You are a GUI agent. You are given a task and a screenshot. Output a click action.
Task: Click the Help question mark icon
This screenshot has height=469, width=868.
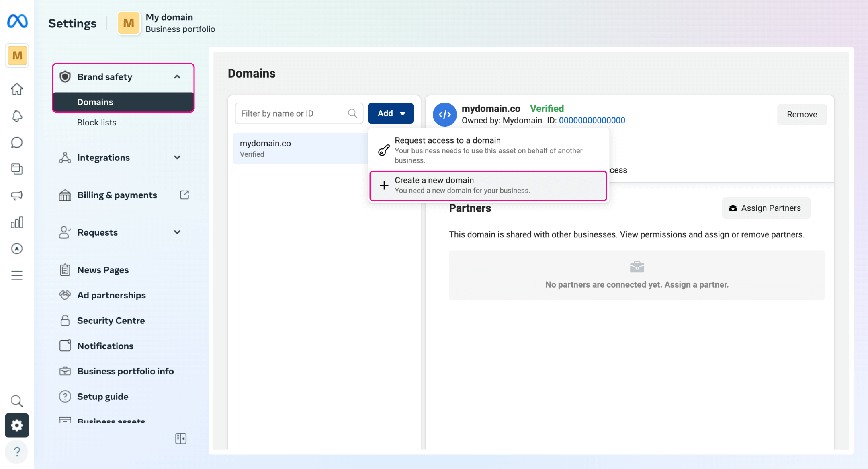(x=17, y=452)
